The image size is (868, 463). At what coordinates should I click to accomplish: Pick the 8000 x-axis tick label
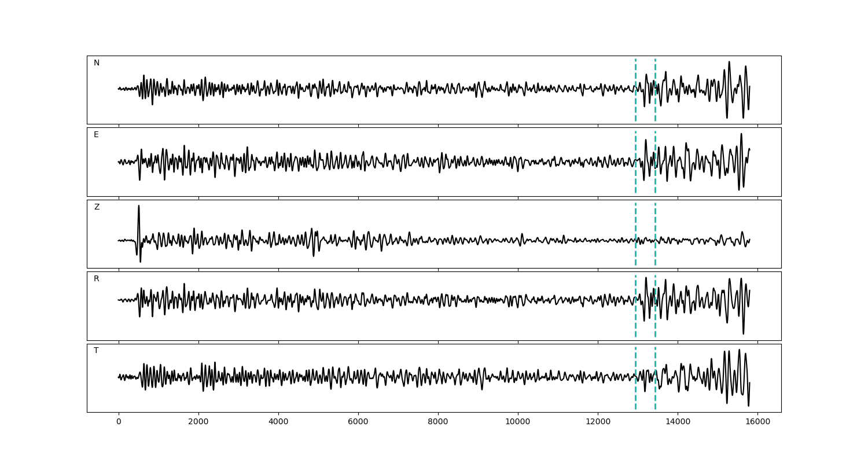click(438, 422)
